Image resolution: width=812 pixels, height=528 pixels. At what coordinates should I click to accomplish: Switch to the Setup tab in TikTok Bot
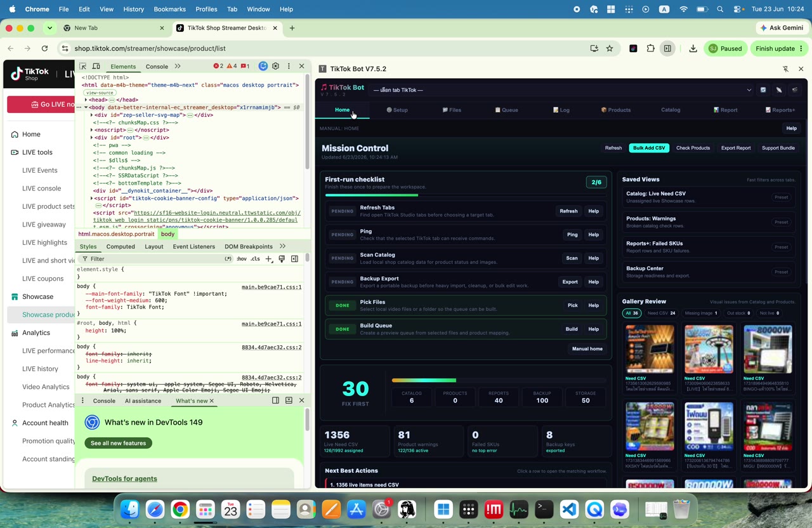pyautogui.click(x=397, y=110)
